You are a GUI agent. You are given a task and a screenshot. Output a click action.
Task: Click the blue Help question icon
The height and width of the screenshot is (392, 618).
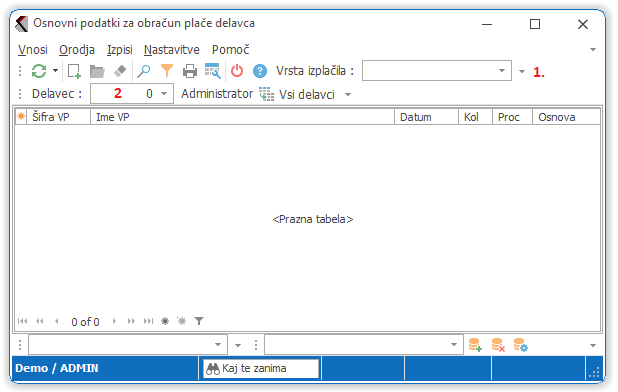260,71
